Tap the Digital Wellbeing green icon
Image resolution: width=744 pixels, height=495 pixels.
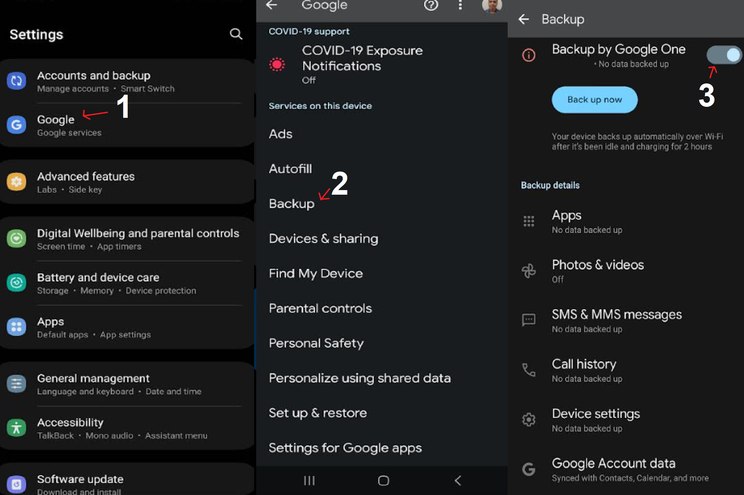(17, 239)
